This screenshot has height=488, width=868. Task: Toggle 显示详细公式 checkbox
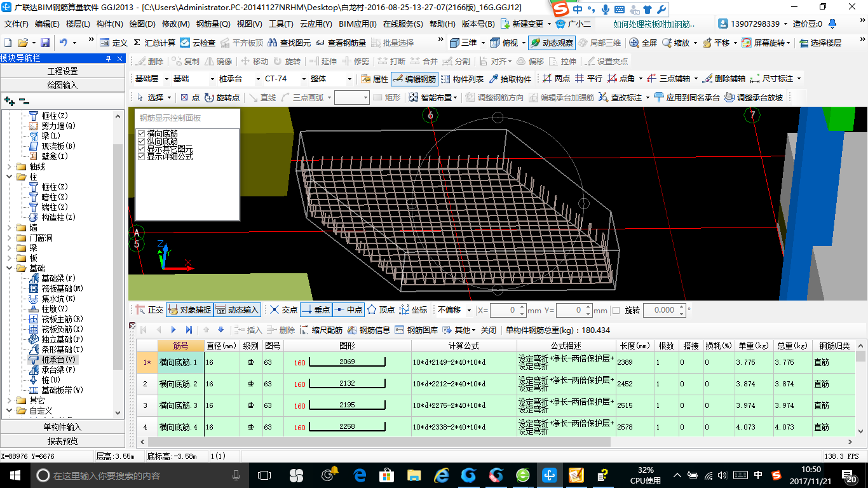141,156
